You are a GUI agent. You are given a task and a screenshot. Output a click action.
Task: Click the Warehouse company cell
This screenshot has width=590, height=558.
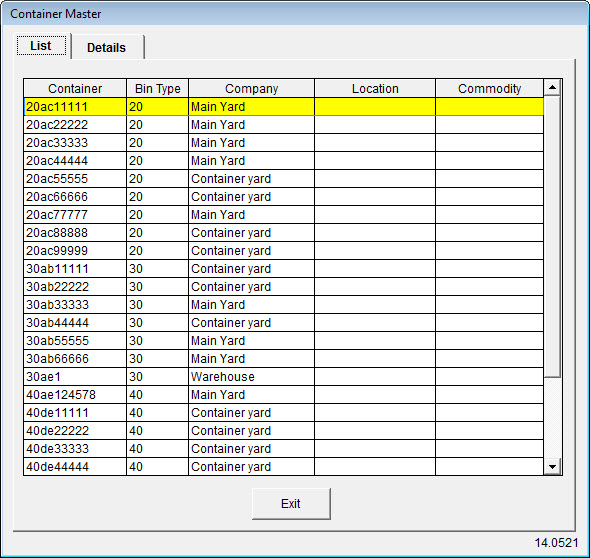pos(251,377)
